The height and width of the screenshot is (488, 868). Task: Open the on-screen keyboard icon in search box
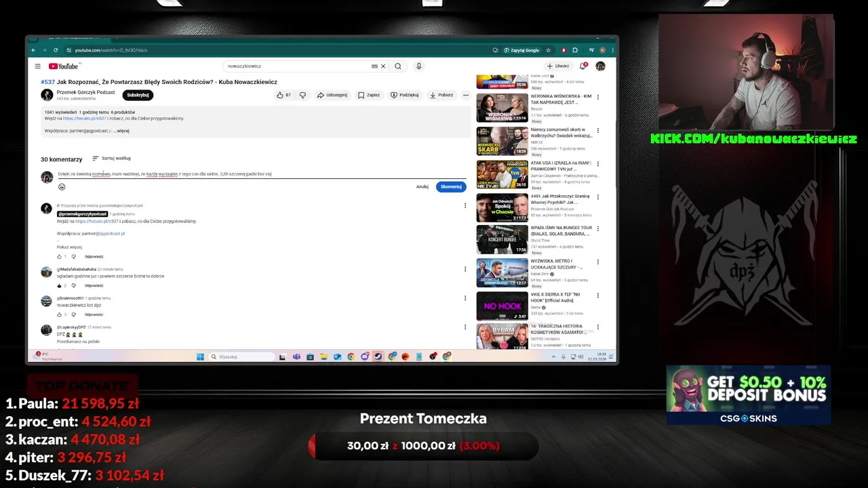tap(374, 66)
